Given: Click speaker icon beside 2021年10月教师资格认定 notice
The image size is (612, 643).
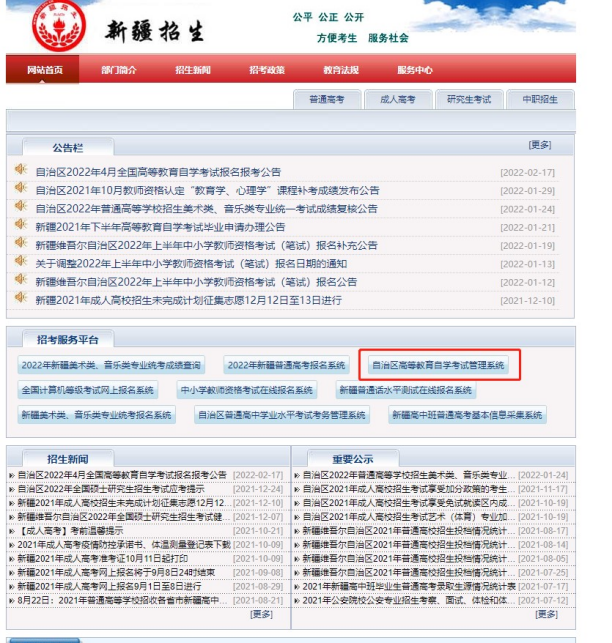Looking at the screenshot, I should pyautogui.click(x=20, y=190).
